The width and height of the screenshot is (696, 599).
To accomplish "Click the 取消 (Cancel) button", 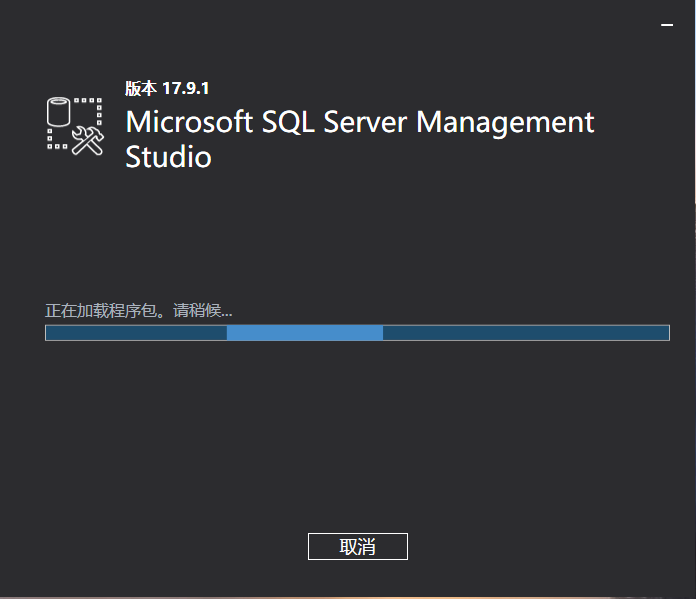I will click(357, 546).
